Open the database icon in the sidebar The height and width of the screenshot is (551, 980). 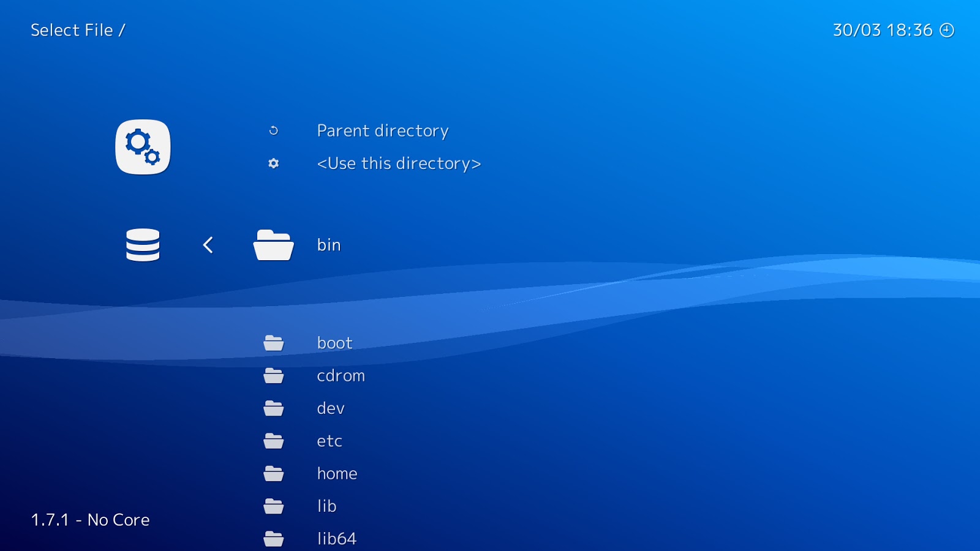click(143, 244)
